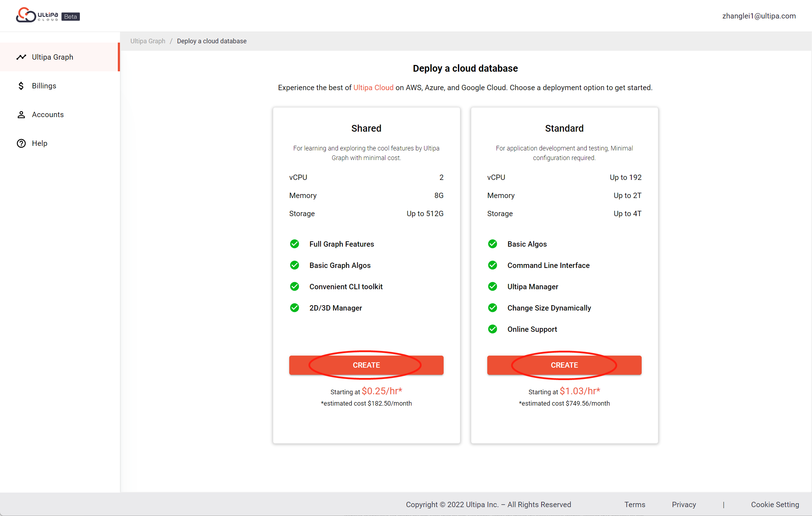The image size is (812, 516).
Task: Click the copyright 2022 Ultipa Inc. text
Action: pyautogui.click(x=488, y=505)
